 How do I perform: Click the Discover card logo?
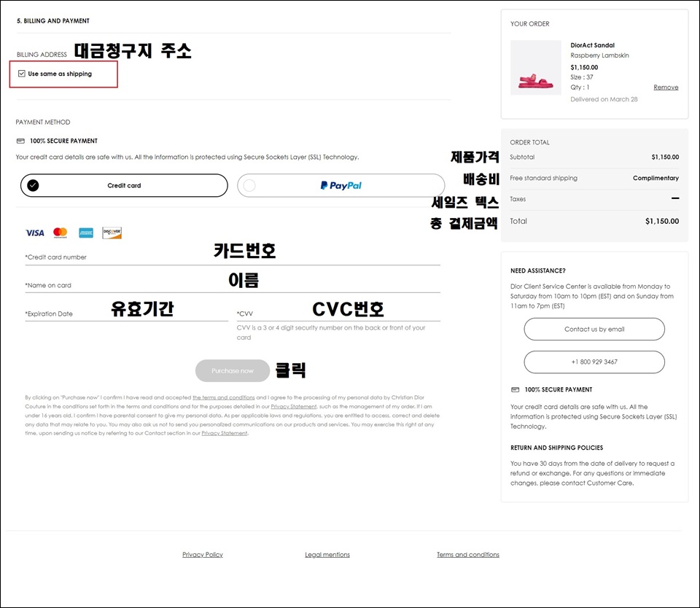(112, 233)
